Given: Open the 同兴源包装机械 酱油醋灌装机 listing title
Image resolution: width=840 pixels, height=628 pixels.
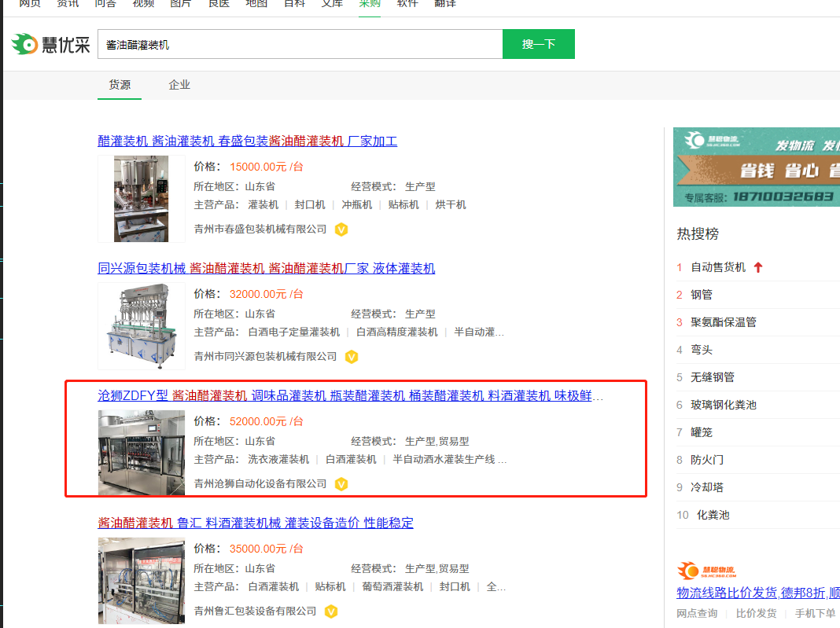Looking at the screenshot, I should point(267,268).
